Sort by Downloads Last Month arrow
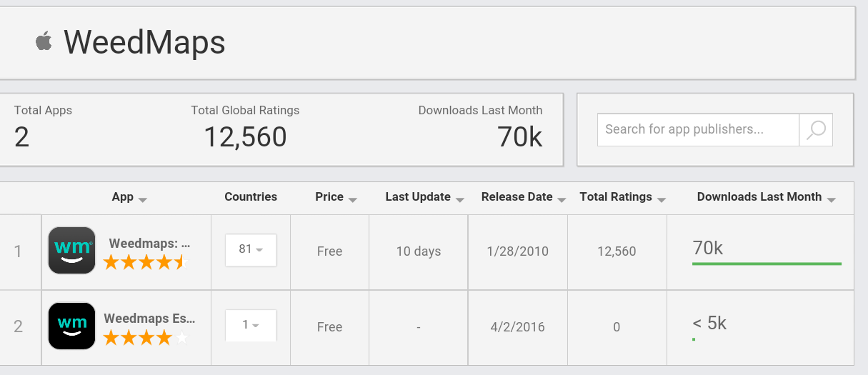 click(x=831, y=200)
